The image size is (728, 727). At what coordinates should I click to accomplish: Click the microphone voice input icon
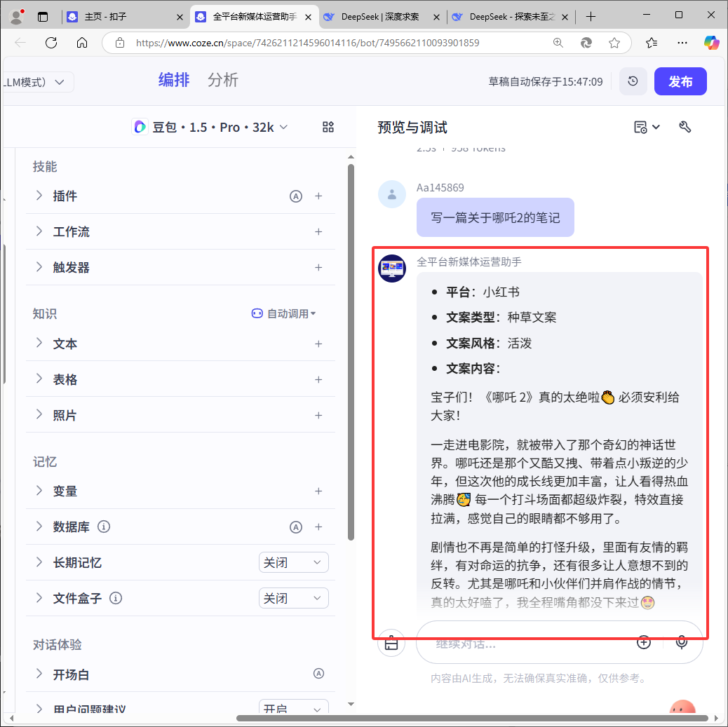[x=682, y=642]
